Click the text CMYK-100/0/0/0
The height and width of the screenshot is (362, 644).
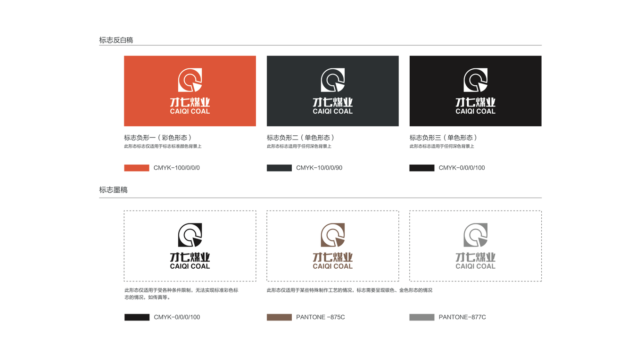pos(177,168)
